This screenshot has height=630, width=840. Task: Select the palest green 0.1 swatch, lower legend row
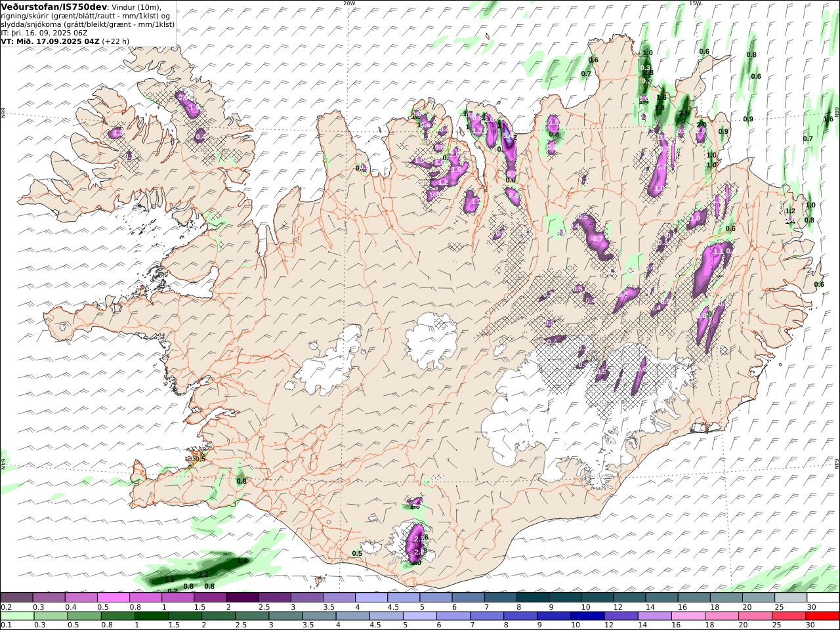click(x=17, y=616)
